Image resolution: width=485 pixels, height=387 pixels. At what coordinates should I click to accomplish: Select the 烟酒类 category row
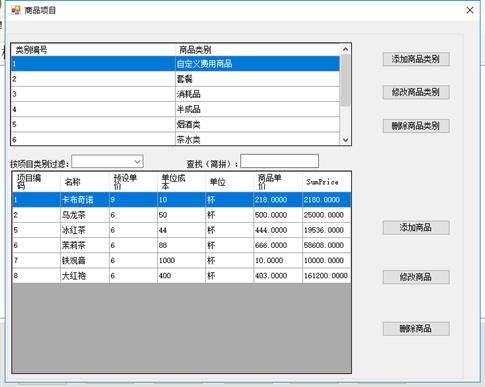click(176, 124)
